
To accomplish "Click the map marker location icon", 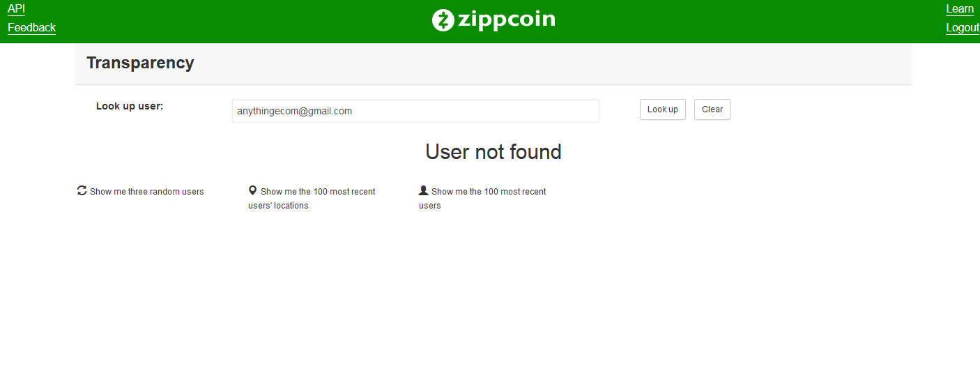I will point(252,190).
